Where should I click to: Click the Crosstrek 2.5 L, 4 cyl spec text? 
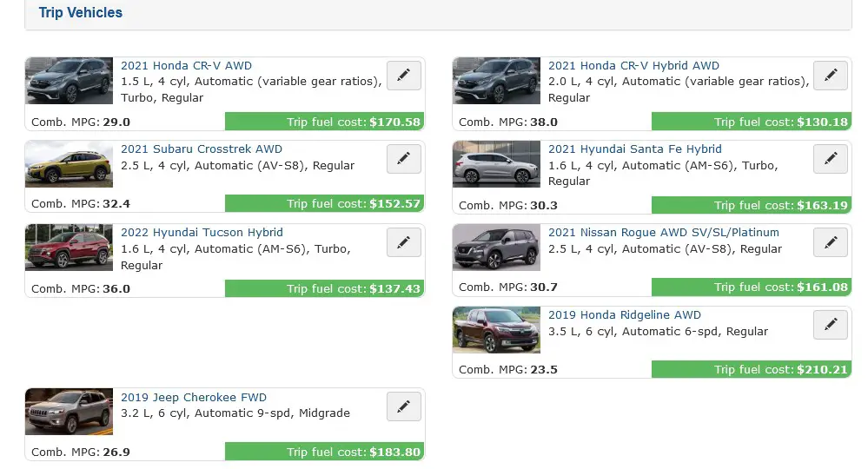click(237, 165)
